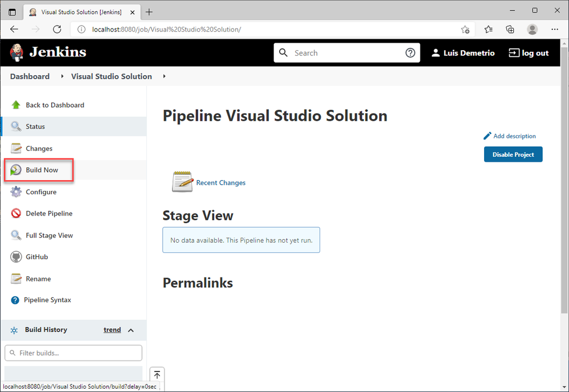Click the Disable Project button
The image size is (569, 392).
[x=513, y=154]
